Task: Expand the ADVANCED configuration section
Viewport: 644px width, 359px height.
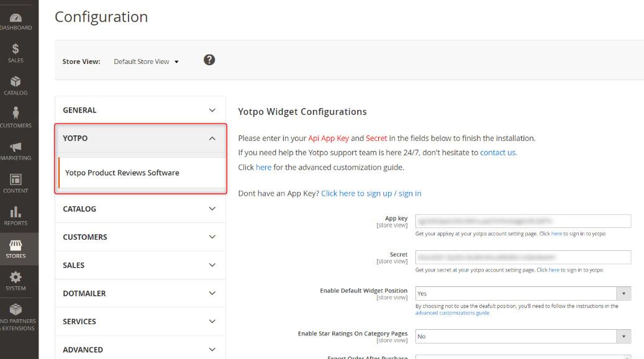Action: [140, 350]
